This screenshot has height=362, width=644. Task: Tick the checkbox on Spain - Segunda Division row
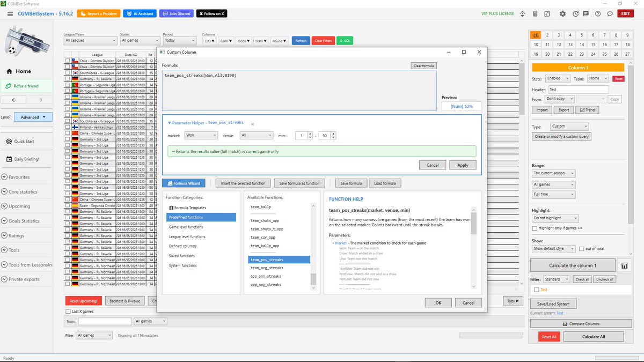68,205
